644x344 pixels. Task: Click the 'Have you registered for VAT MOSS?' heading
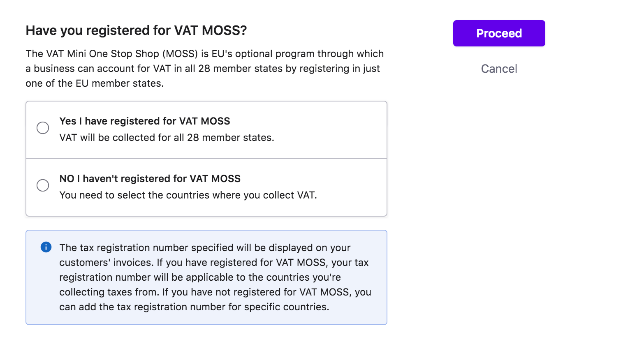coord(136,30)
